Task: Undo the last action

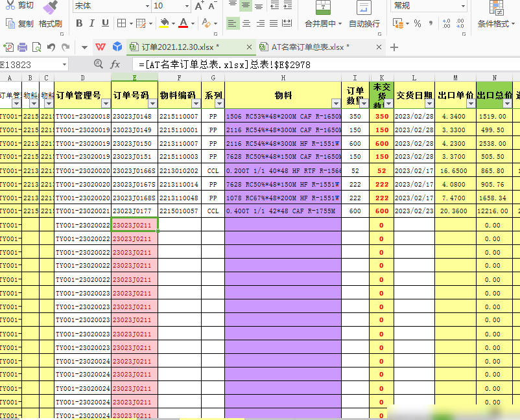Action: click(x=51, y=47)
